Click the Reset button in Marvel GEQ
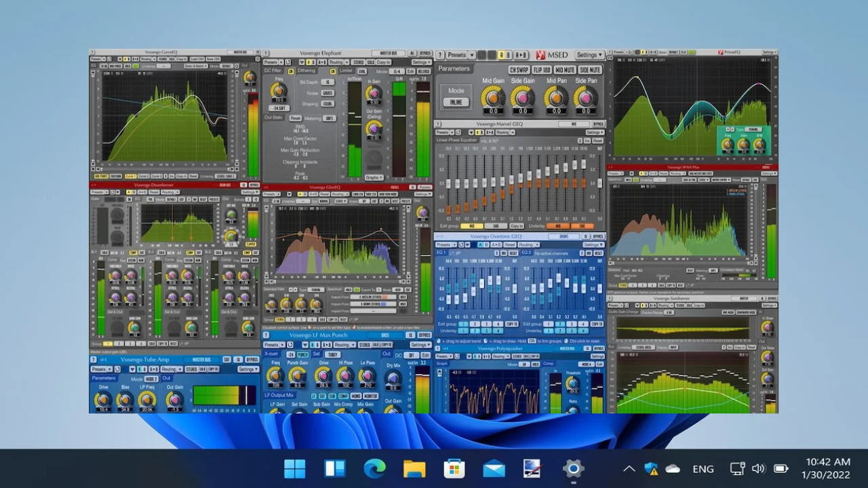The height and width of the screenshot is (488, 868). [x=597, y=140]
